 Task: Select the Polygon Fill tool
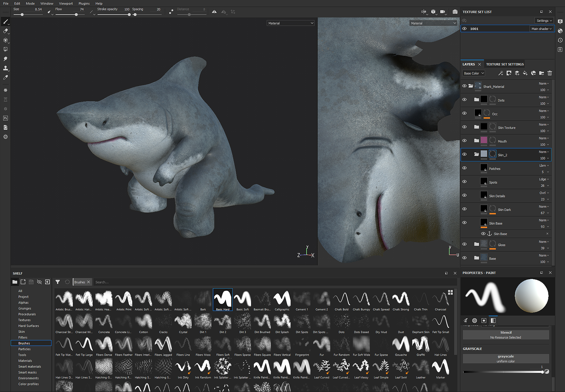[6, 49]
